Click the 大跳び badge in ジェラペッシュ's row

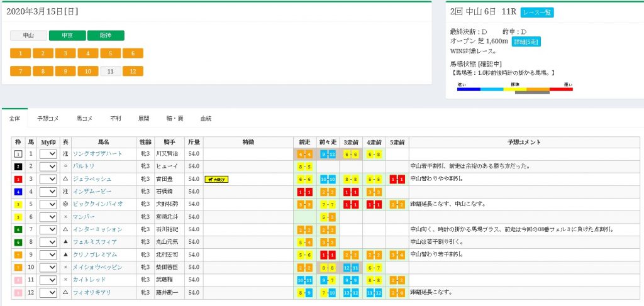[216, 179]
